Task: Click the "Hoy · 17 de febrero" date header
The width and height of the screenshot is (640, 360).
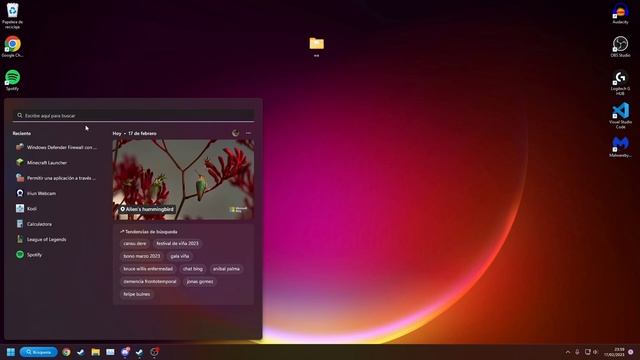Action: [134, 133]
